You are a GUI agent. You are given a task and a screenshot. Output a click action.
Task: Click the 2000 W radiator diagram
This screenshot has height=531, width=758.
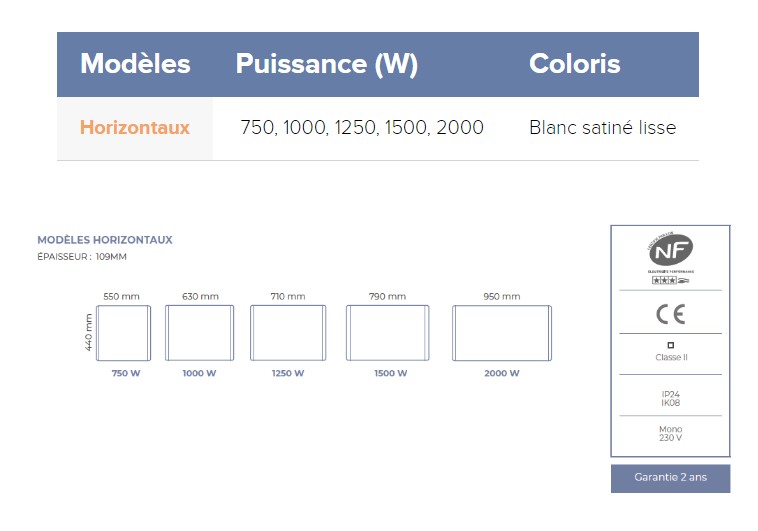click(x=502, y=333)
